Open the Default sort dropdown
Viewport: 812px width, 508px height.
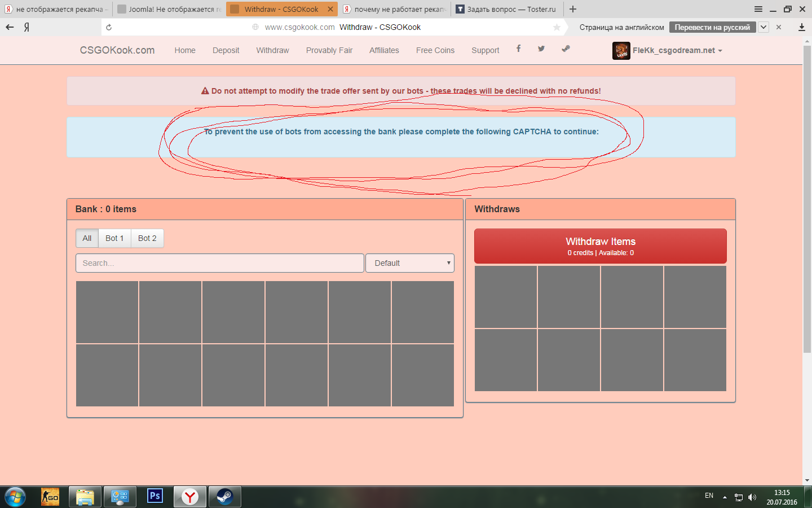(x=410, y=263)
